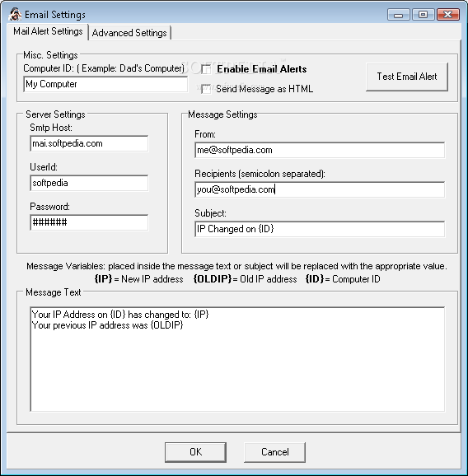Click the Recipients input field
This screenshot has height=476, width=468.
coord(320,189)
